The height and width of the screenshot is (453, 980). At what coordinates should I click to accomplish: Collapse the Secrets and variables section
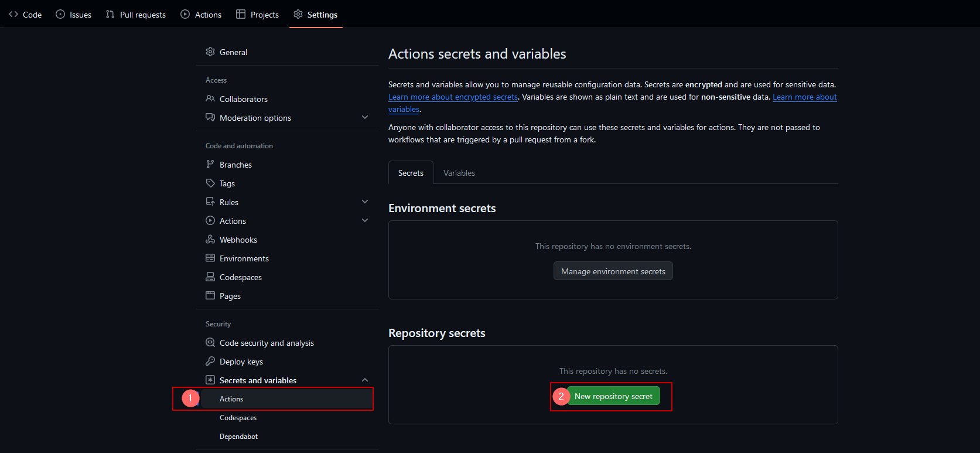pyautogui.click(x=365, y=380)
